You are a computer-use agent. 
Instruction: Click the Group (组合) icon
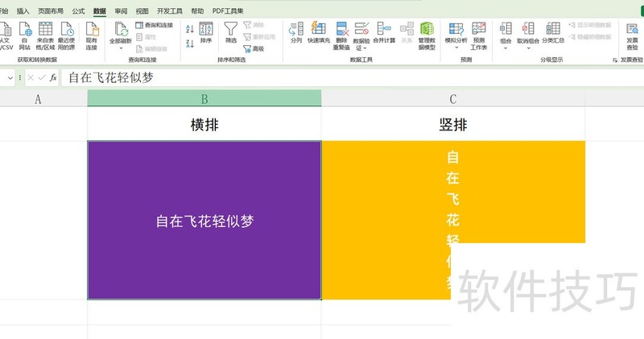coord(506,29)
